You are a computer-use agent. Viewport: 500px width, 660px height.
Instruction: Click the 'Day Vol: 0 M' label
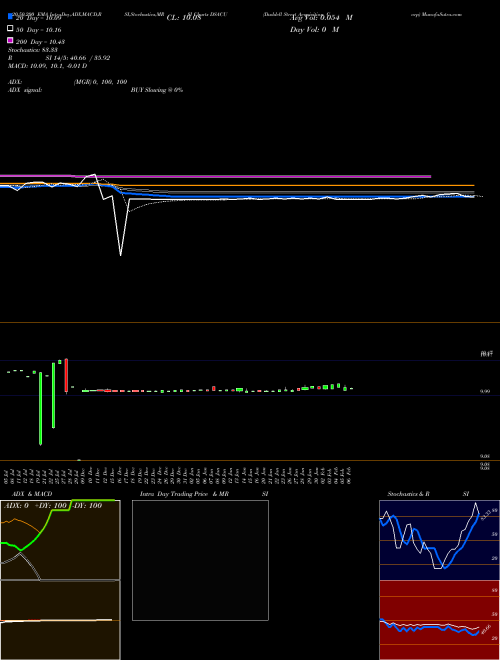coord(314,29)
